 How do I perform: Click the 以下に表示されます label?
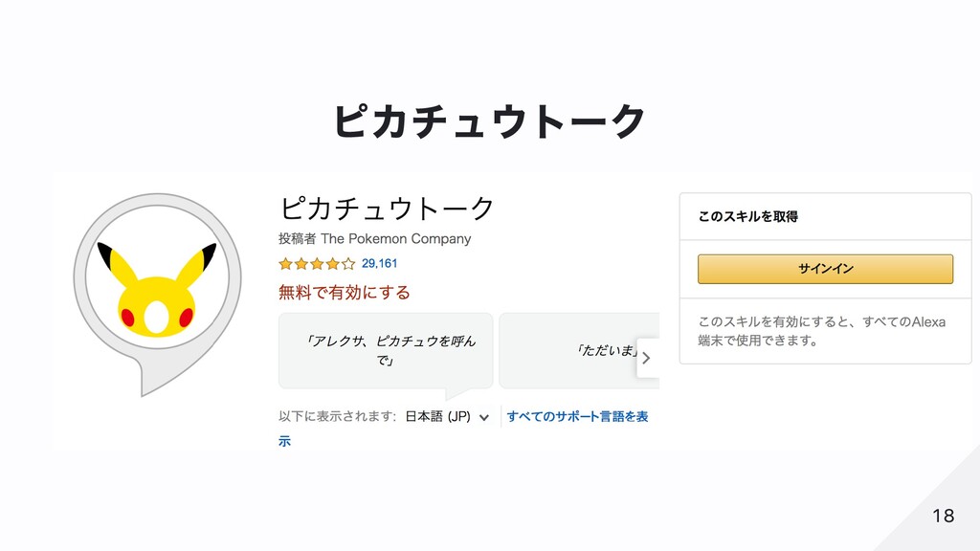(x=337, y=417)
